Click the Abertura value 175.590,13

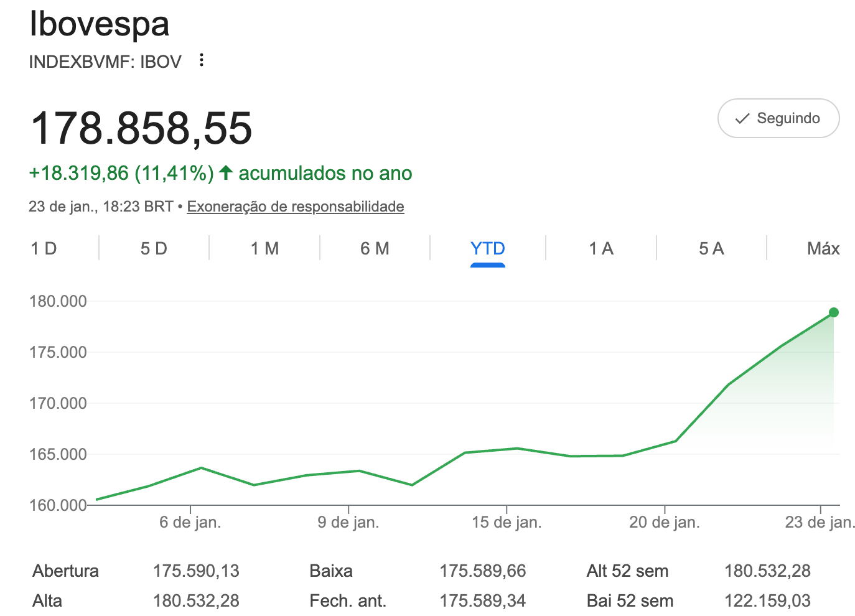197,570
